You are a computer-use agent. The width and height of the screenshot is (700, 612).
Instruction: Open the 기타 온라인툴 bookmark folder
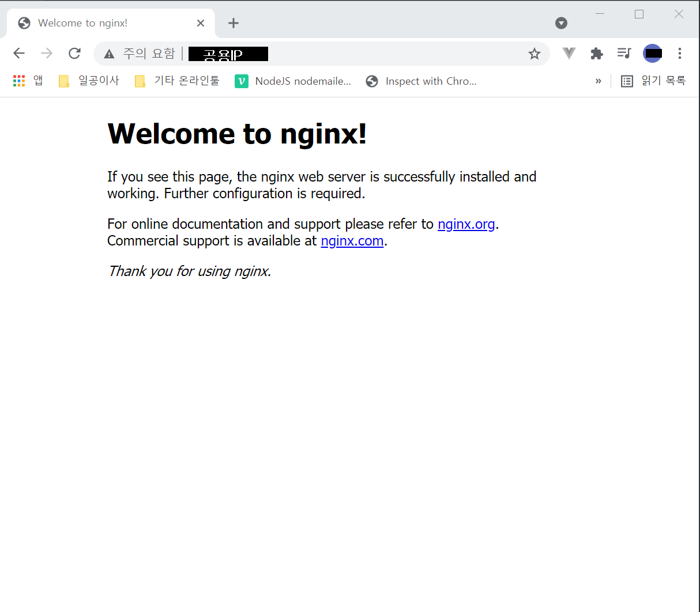pos(177,81)
